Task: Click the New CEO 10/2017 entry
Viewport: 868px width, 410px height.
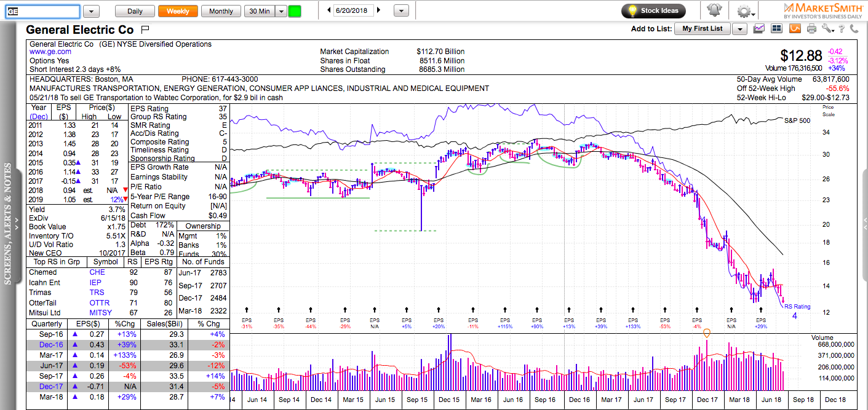Action: 76,254
